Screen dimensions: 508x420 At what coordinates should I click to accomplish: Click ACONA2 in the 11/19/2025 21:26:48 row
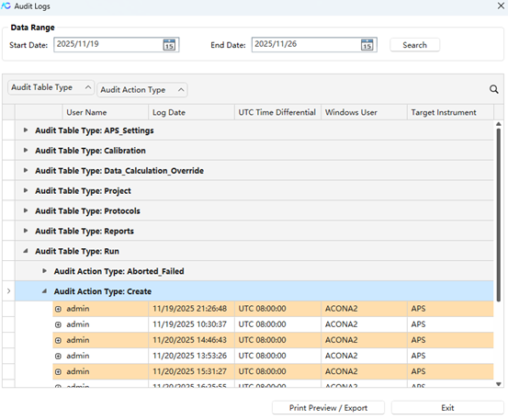[x=341, y=309]
